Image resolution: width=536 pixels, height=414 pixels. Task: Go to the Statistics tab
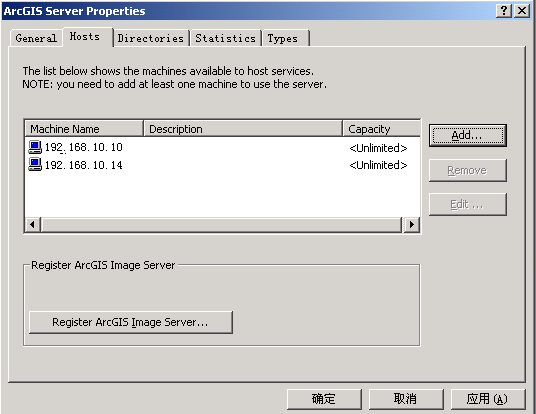pyautogui.click(x=226, y=38)
